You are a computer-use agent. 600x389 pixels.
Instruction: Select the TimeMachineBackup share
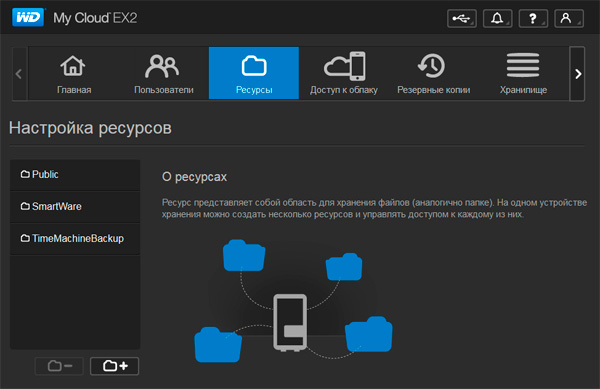coord(75,239)
